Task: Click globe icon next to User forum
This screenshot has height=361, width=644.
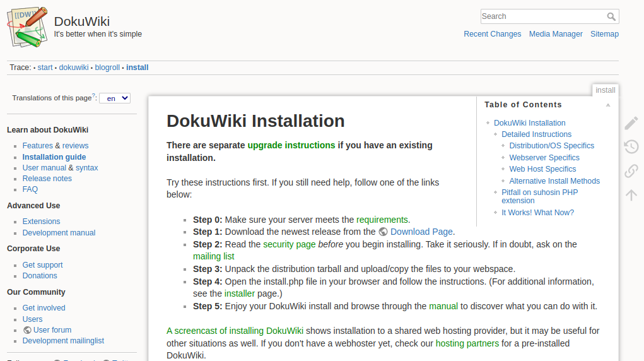Action: click(x=27, y=330)
